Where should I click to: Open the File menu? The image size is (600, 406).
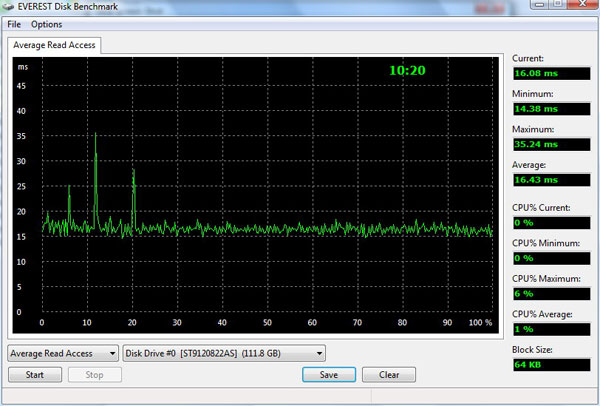(14, 24)
